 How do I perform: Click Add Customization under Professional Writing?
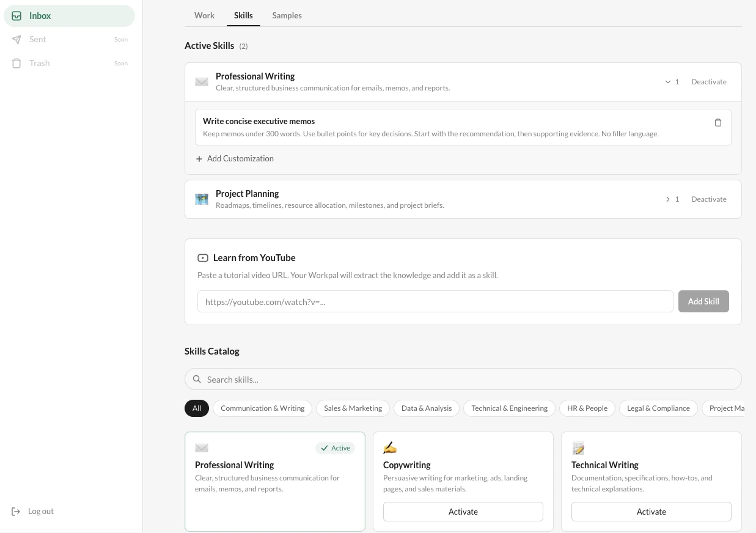235,158
